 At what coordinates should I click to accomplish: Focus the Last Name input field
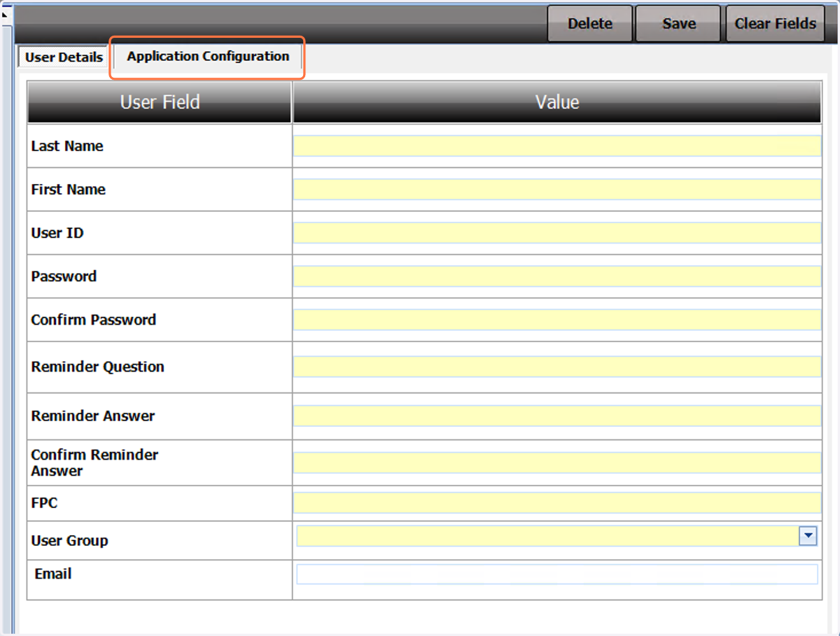coord(557,146)
